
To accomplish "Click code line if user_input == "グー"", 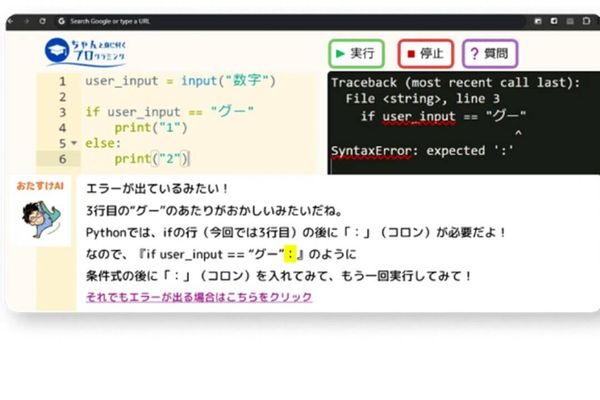I will (169, 112).
